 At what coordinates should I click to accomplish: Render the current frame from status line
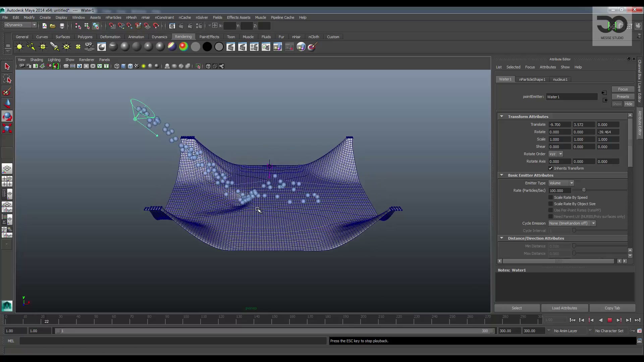point(181,26)
